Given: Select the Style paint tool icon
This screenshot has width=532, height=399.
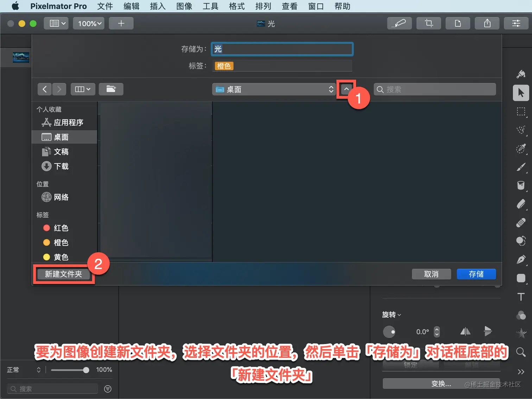Looking at the screenshot, I should [521, 74].
